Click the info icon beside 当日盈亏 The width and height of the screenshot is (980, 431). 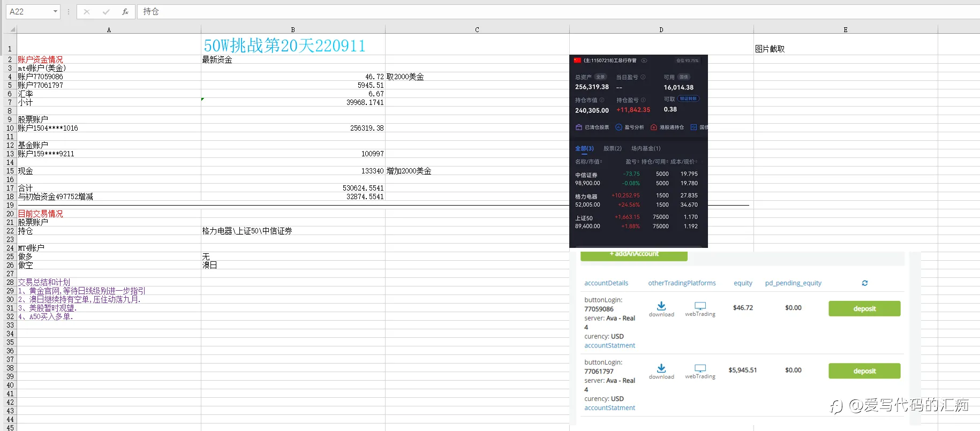click(643, 77)
